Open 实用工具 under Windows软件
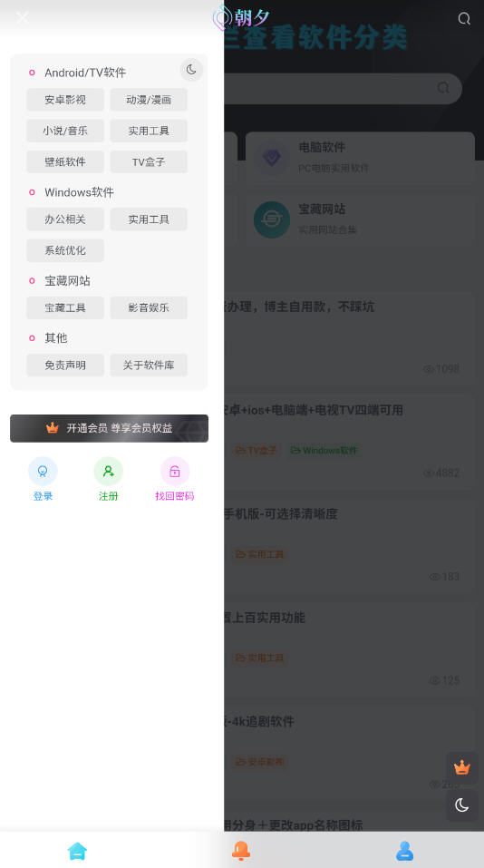484x868 pixels. (149, 219)
